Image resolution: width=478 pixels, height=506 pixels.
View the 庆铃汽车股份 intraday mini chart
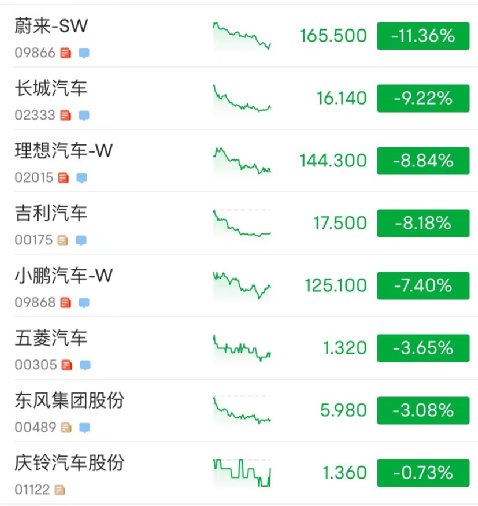(x=242, y=473)
